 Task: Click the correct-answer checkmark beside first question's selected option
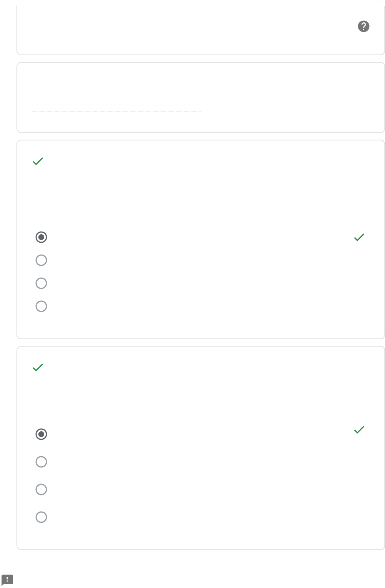359,237
